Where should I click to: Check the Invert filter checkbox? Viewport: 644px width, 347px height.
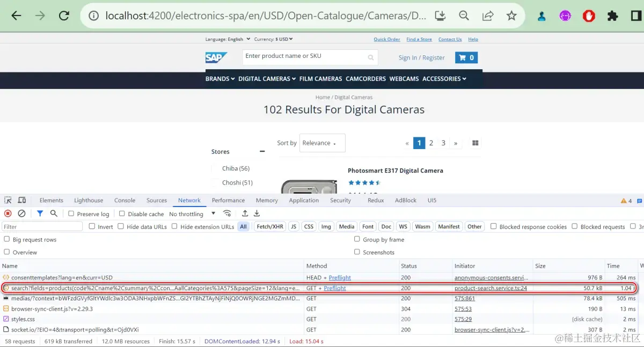pos(92,226)
